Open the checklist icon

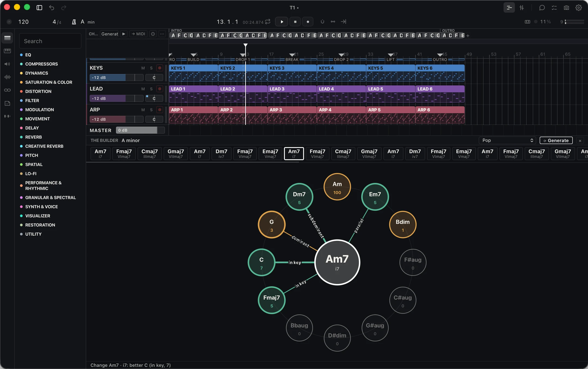tap(554, 8)
